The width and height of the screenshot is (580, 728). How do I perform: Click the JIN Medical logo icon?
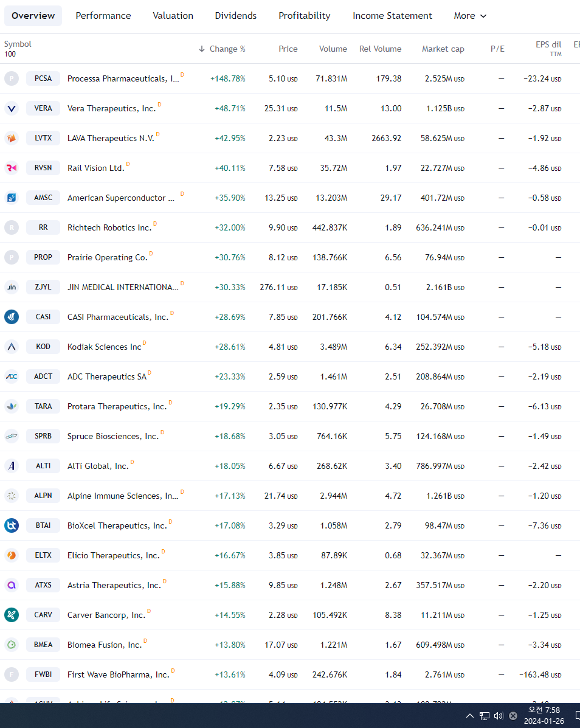12,287
